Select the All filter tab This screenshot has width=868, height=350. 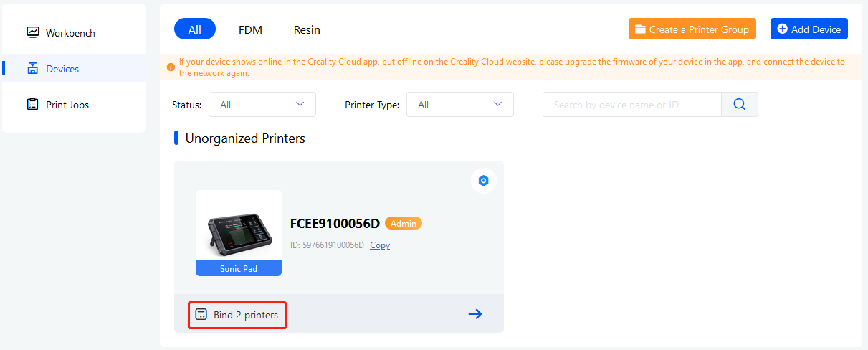pyautogui.click(x=195, y=29)
